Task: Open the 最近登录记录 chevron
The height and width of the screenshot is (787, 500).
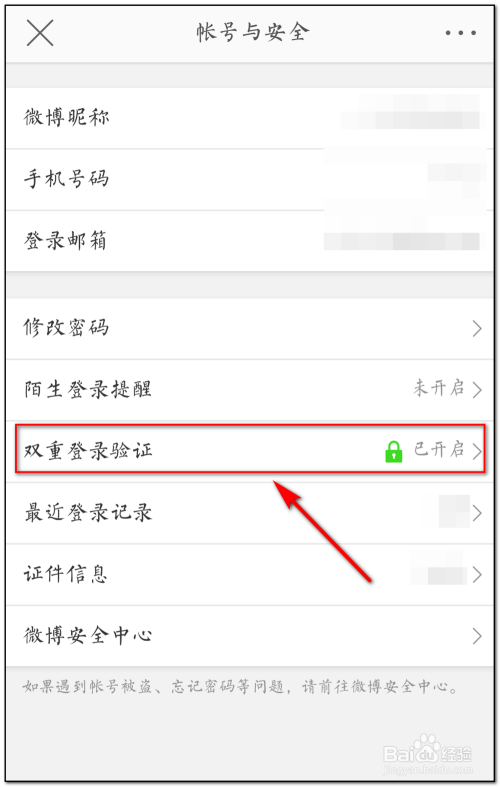Action: tap(476, 513)
